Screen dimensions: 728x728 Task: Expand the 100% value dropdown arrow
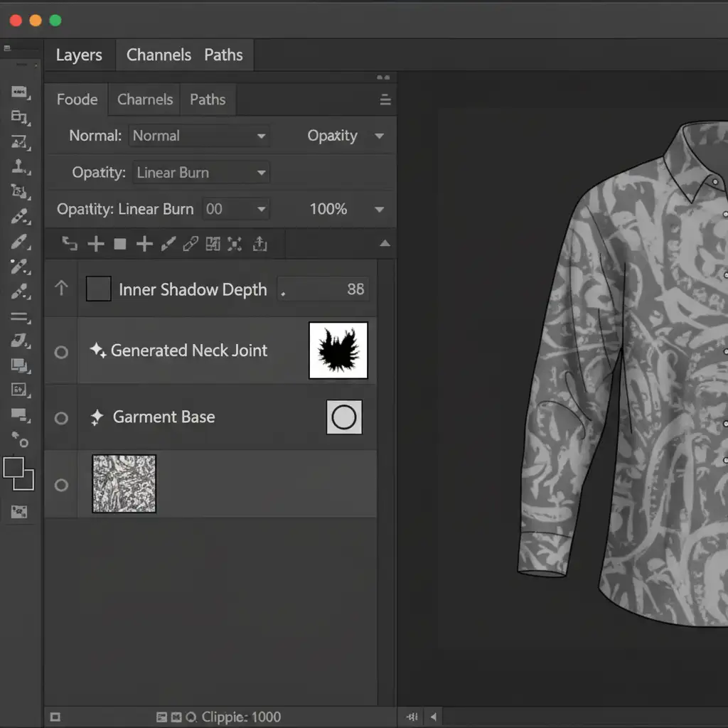coord(379,210)
